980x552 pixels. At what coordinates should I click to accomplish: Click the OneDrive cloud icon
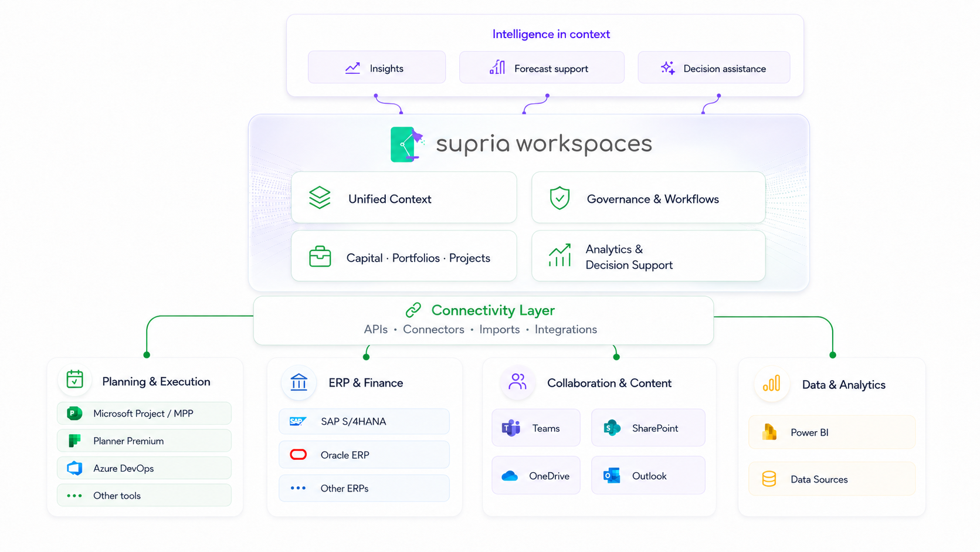coord(510,476)
